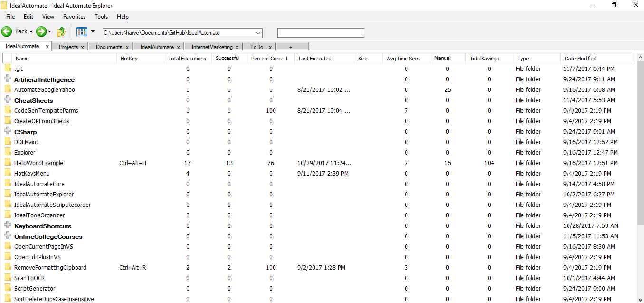This screenshot has height=303, width=644.
Task: Click the folder icon beside DDLMaint
Action: click(8, 142)
